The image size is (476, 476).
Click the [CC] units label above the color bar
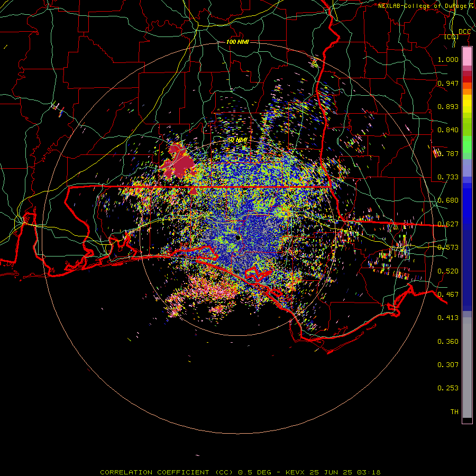tap(452, 36)
